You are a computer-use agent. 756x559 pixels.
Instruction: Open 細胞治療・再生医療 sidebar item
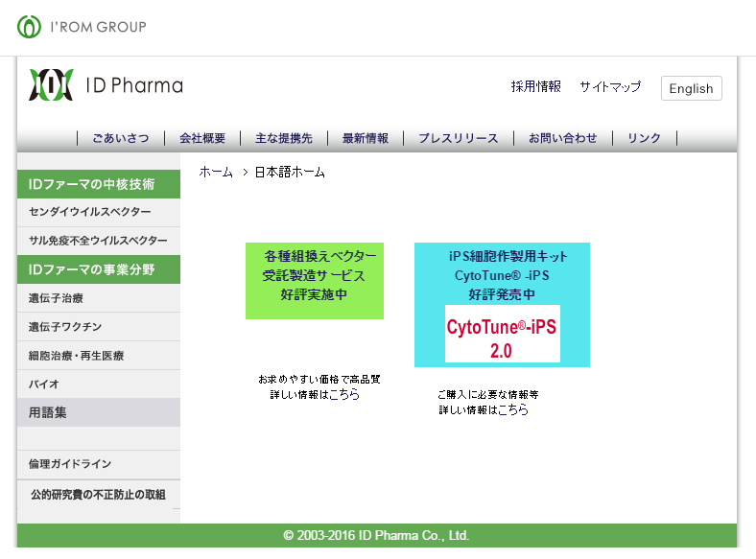click(99, 356)
